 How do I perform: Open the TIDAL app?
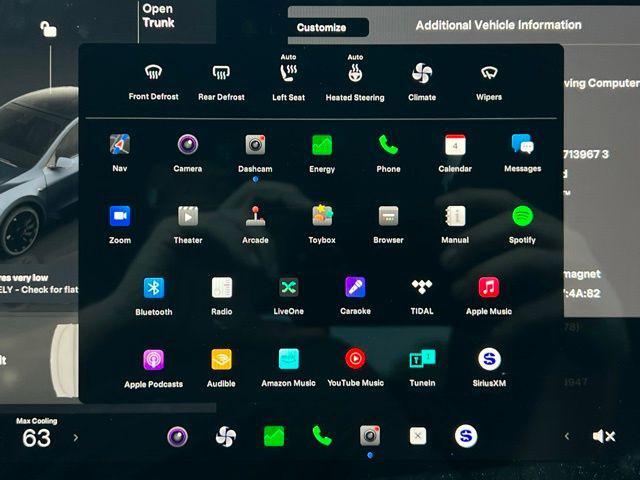[422, 287]
